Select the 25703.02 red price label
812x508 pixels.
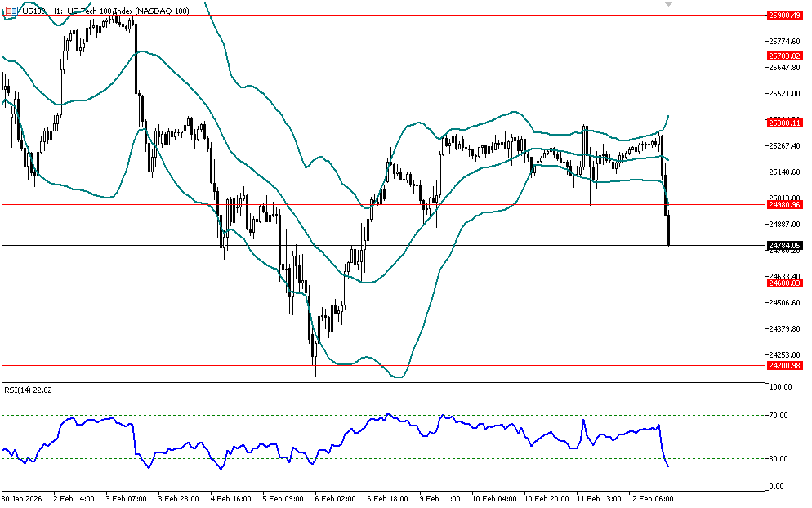(783, 56)
